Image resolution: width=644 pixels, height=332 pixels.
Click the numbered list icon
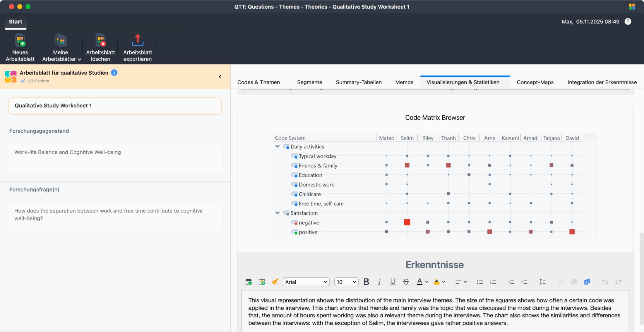(x=493, y=282)
